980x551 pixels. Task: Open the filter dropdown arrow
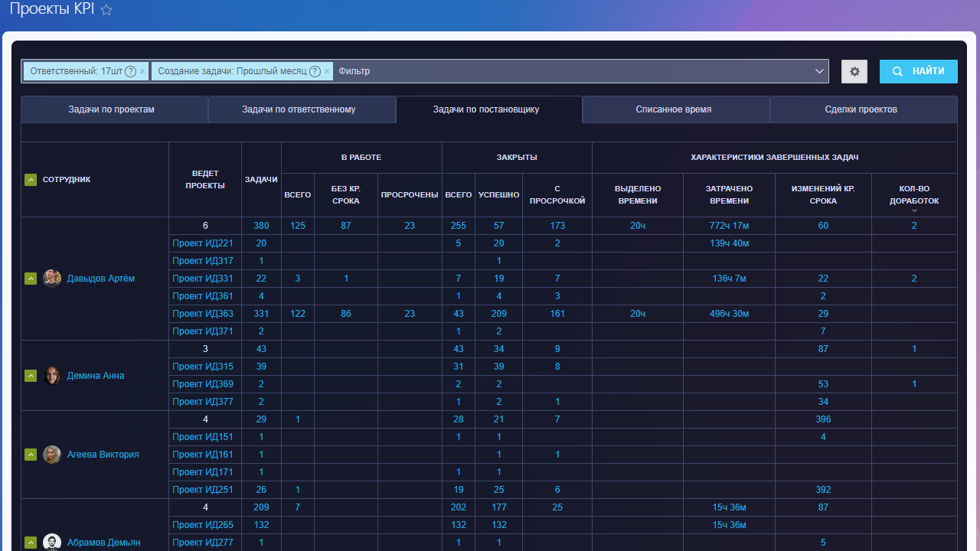tap(818, 71)
